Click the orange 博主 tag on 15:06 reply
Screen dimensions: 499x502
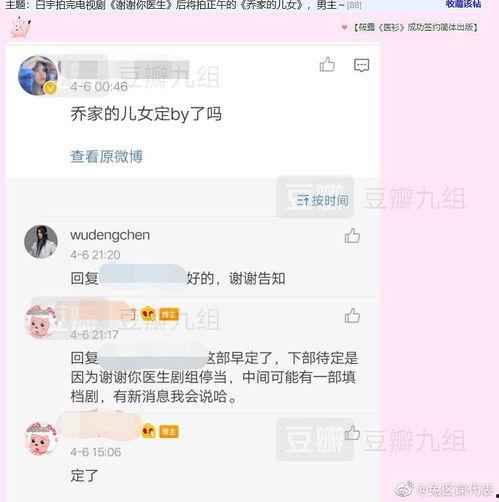tap(169, 432)
